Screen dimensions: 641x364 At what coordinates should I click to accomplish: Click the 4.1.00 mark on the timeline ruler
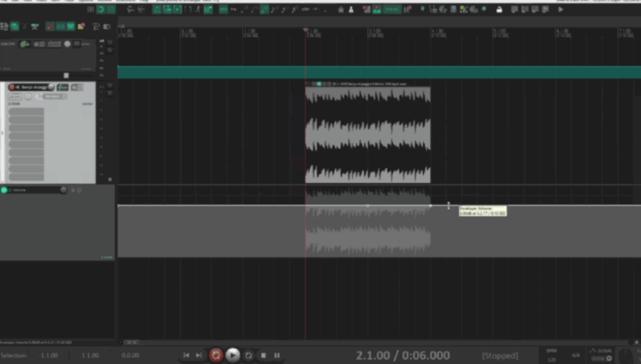[x=438, y=31]
